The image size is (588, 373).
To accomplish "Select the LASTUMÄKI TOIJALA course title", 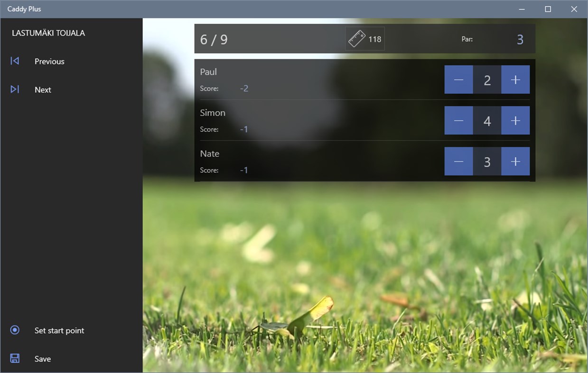I will pos(48,33).
